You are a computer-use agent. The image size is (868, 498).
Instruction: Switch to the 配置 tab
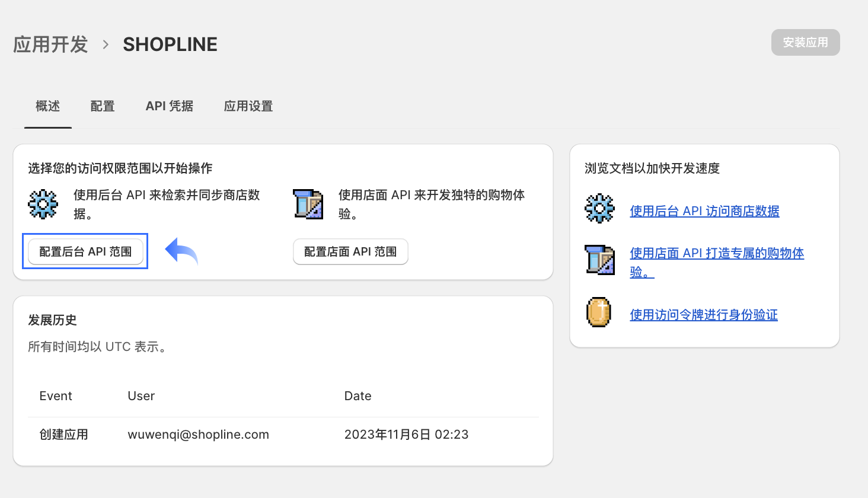(x=102, y=106)
